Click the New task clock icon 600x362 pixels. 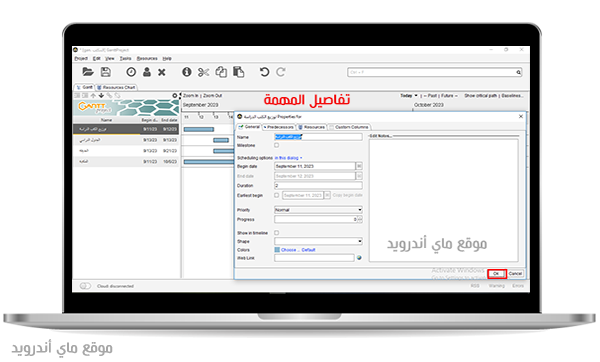point(131,72)
